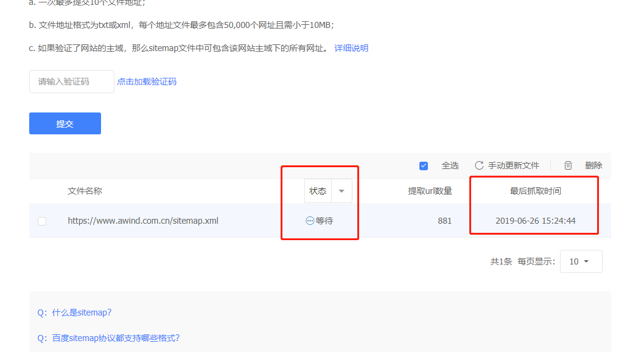The height and width of the screenshot is (352, 644).
Task: Click the 删除 label
Action: click(593, 165)
